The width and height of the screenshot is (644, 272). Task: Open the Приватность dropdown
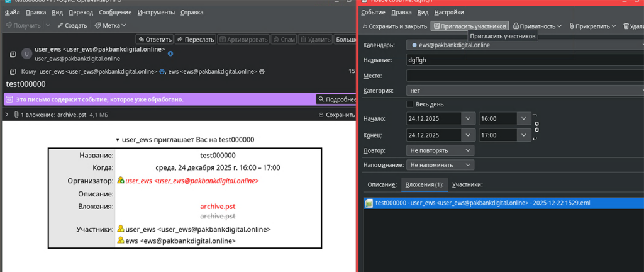coord(538,26)
